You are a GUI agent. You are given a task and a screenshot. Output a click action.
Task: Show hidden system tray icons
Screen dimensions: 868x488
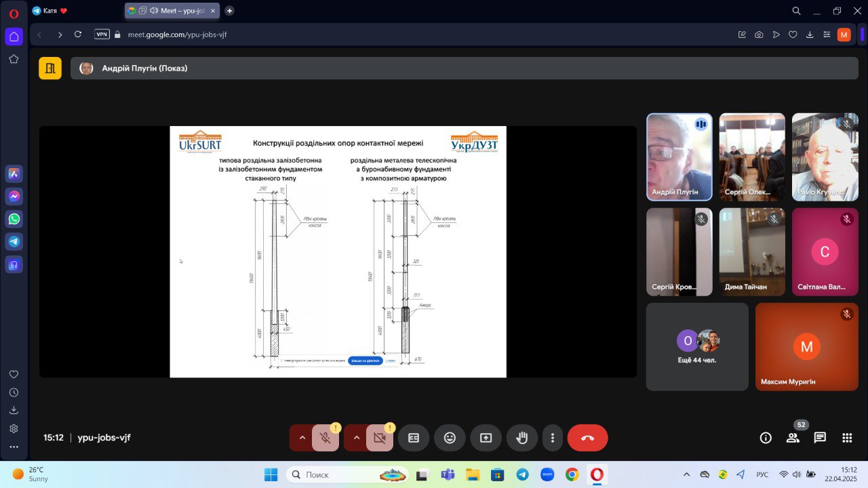pyautogui.click(x=686, y=474)
